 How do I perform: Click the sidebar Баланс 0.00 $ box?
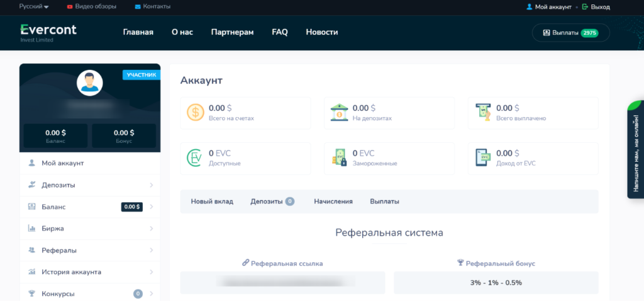pos(55,135)
